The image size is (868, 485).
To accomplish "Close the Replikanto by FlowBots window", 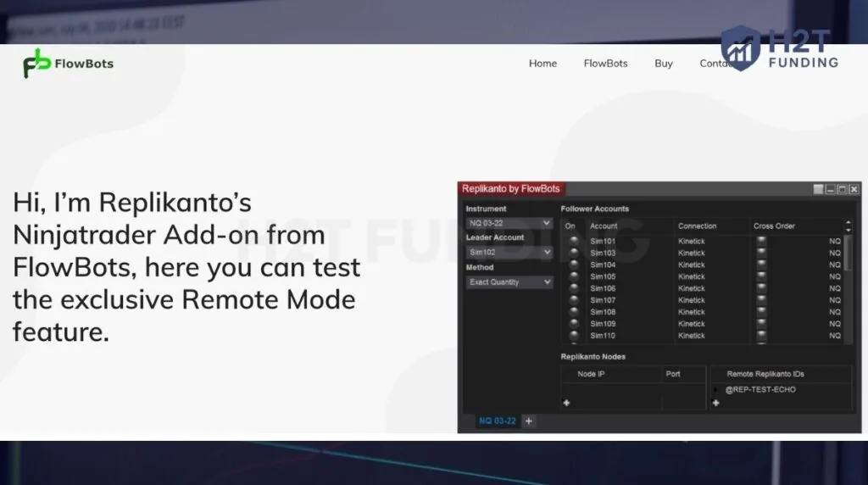I will click(x=854, y=189).
